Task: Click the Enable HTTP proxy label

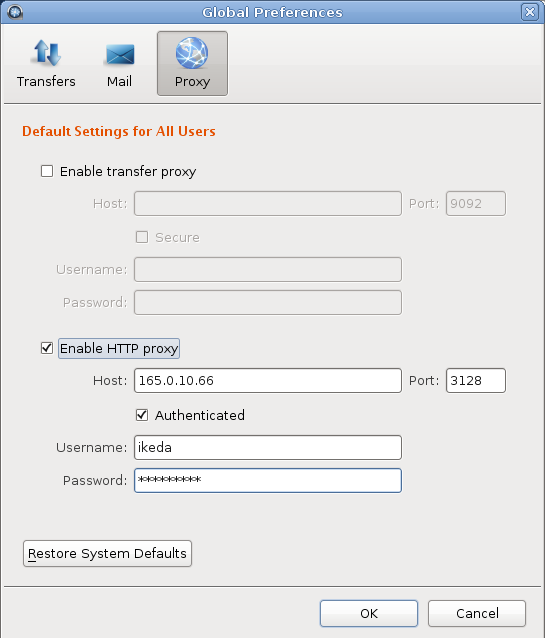Action: point(119,349)
